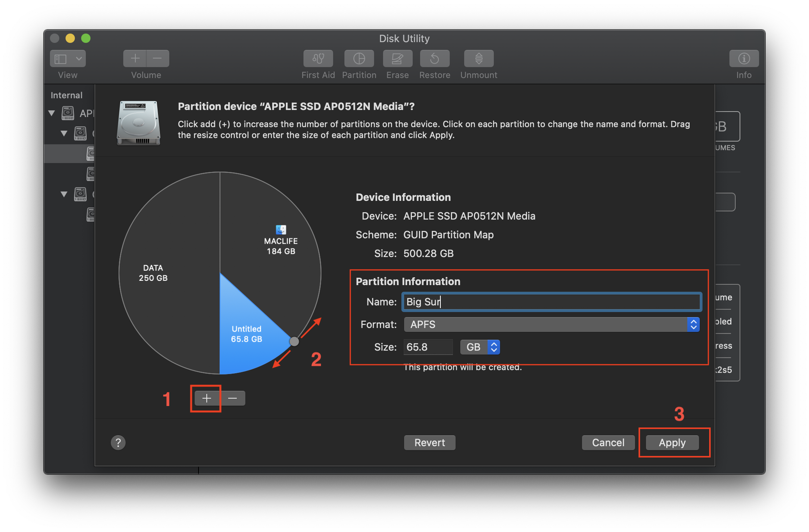809x532 pixels.
Task: Click the pie chart resize handle
Action: coord(294,342)
